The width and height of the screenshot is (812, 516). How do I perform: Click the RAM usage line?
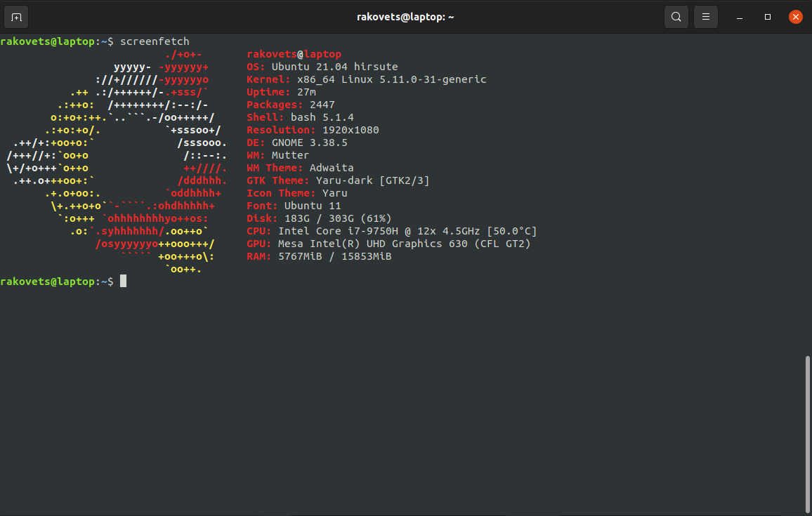click(x=319, y=256)
